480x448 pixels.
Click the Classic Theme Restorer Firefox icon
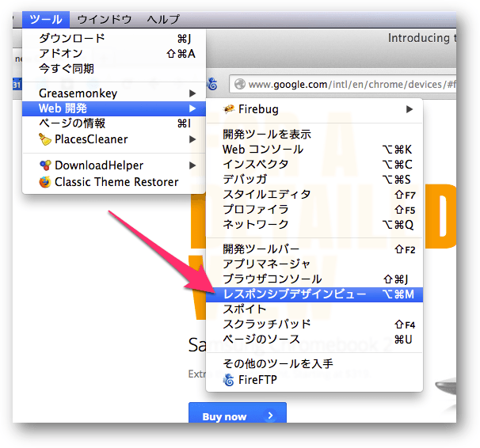pos(45,182)
